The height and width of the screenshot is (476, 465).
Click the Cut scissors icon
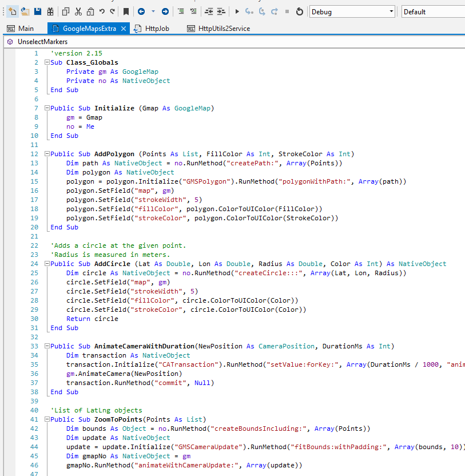pos(78,11)
